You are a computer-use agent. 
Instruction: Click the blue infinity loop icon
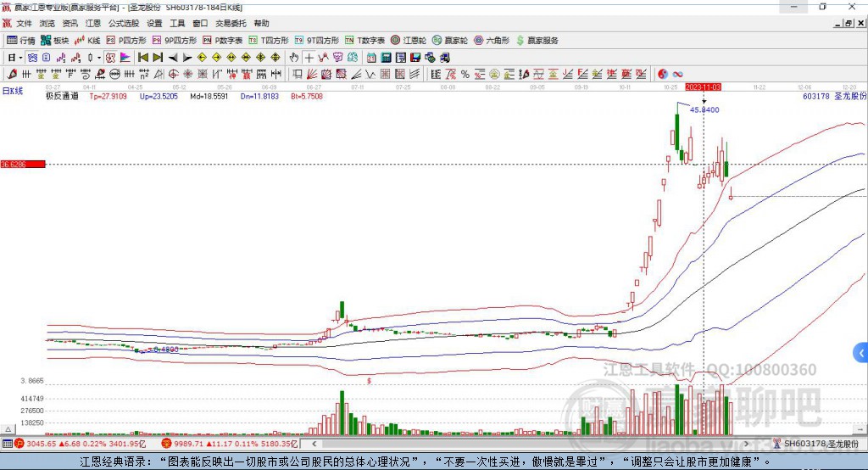677,74
